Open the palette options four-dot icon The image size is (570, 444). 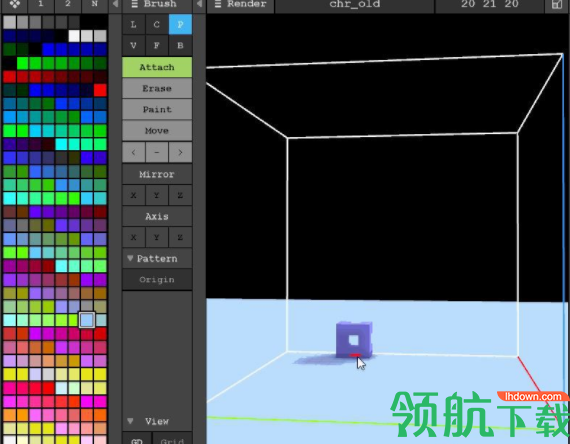[x=14, y=4]
